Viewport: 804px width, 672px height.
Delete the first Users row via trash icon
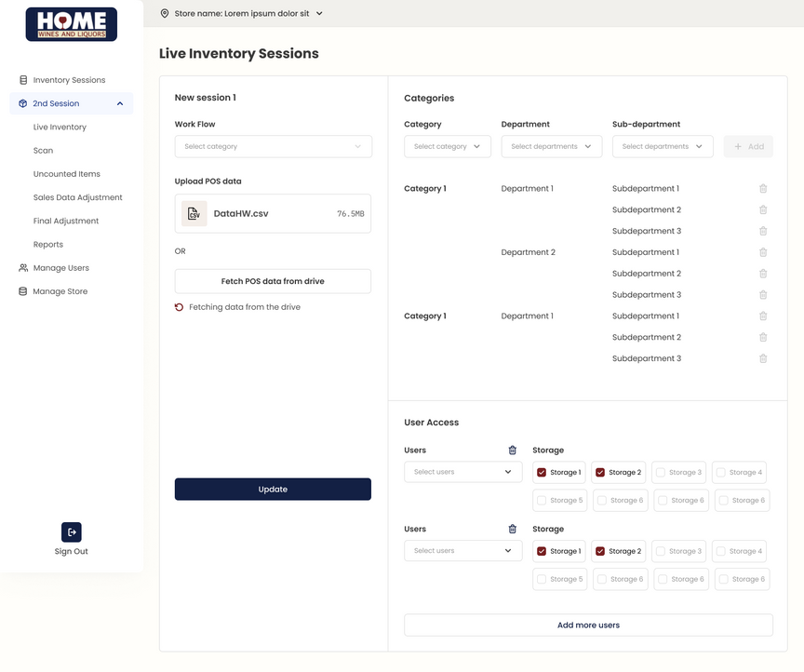coord(512,450)
